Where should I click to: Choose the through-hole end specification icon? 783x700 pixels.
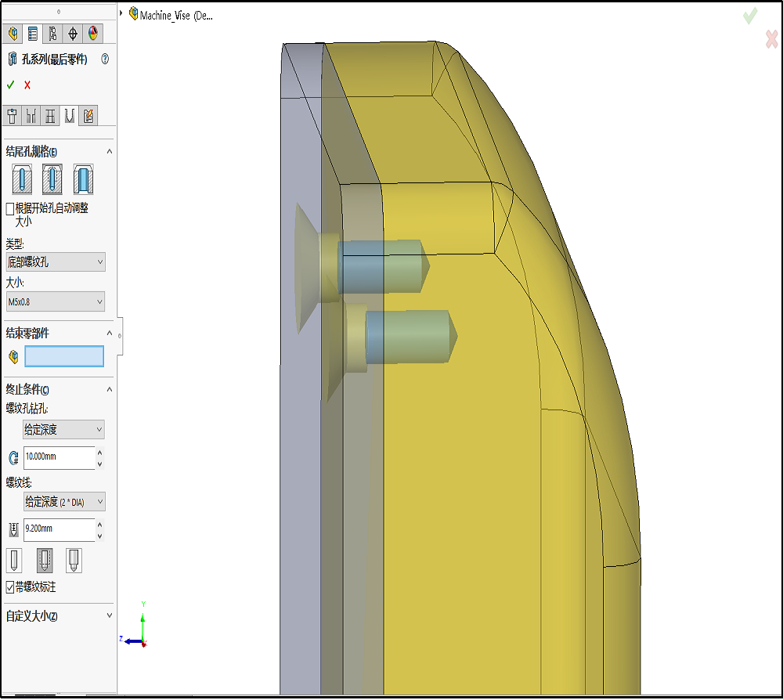(x=83, y=180)
